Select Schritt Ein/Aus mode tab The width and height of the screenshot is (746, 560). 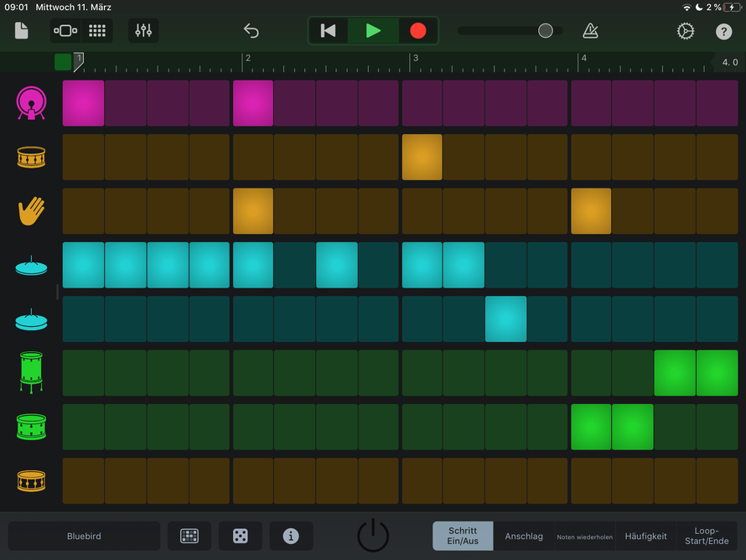pyautogui.click(x=463, y=537)
